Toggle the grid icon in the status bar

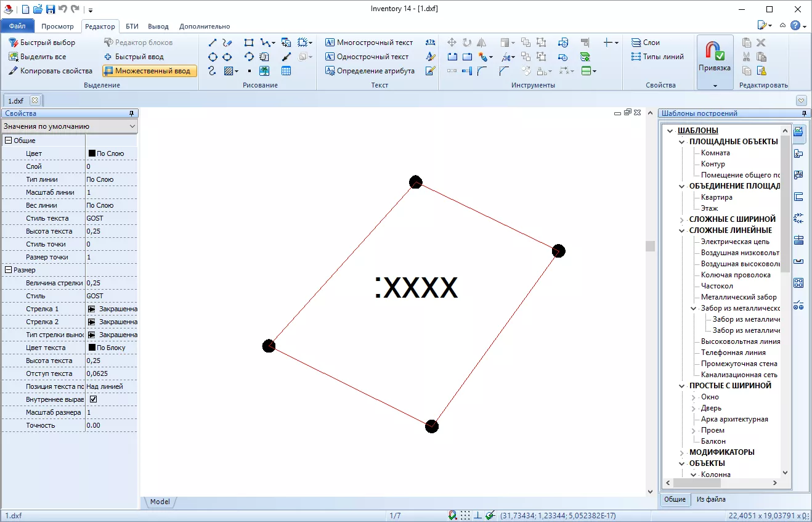point(466,515)
